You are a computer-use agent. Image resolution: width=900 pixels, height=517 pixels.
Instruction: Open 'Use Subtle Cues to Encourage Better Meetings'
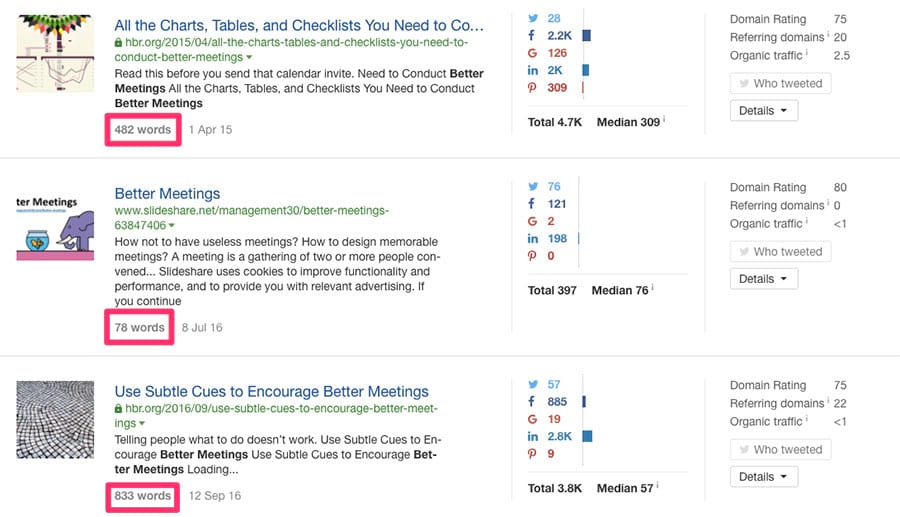[271, 392]
